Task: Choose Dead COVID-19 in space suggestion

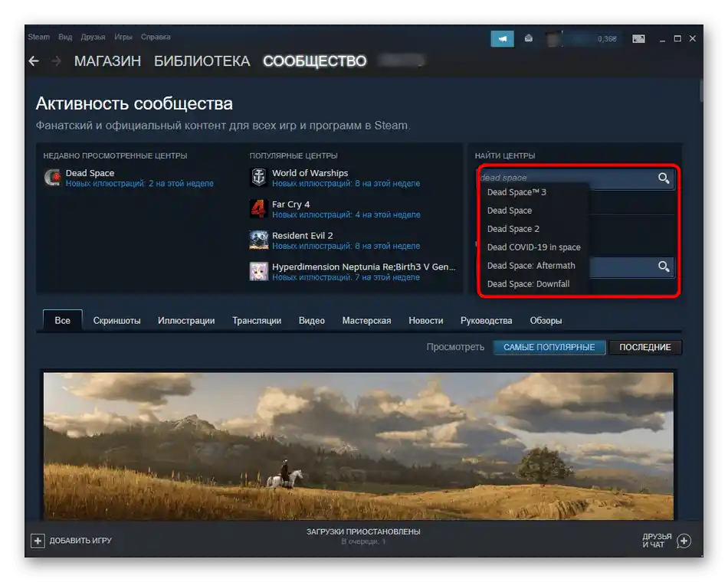Action: point(534,247)
